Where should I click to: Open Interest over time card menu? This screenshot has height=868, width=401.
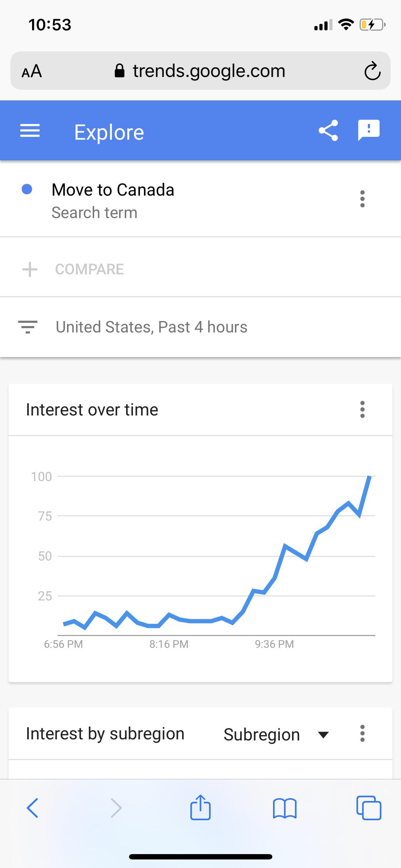point(363,409)
